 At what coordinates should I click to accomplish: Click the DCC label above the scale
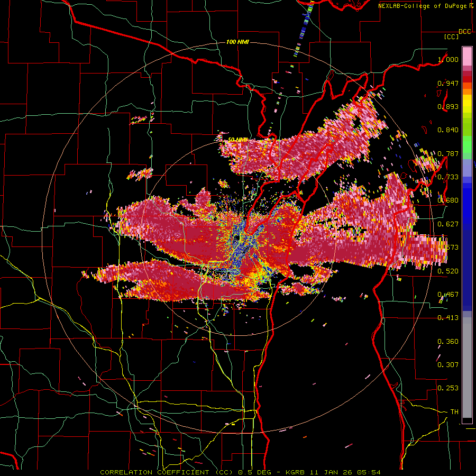(464, 32)
